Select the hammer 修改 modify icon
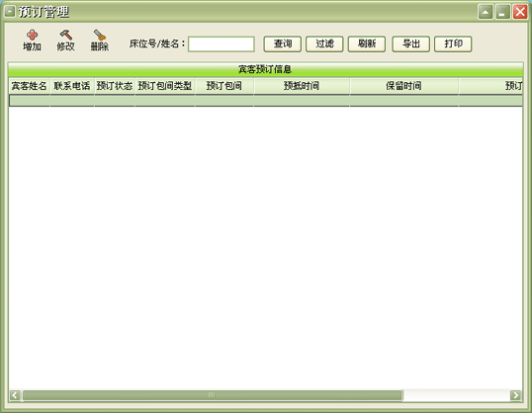This screenshot has height=413, width=532. 66,35
